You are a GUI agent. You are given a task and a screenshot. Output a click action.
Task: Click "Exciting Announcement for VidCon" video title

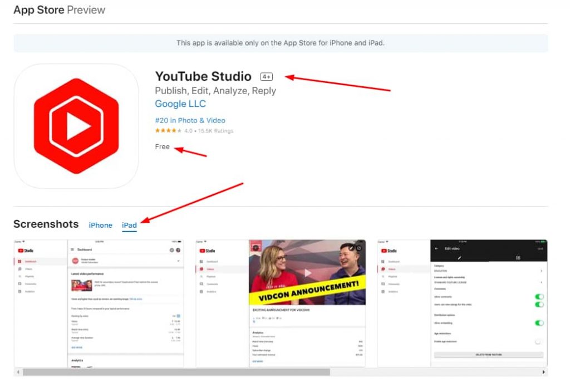[281, 310]
